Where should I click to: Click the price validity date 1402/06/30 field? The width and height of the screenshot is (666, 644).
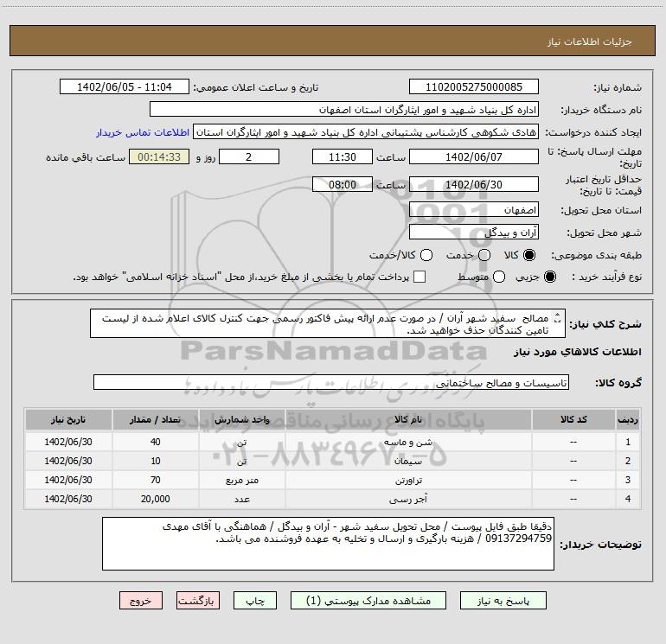tap(474, 184)
